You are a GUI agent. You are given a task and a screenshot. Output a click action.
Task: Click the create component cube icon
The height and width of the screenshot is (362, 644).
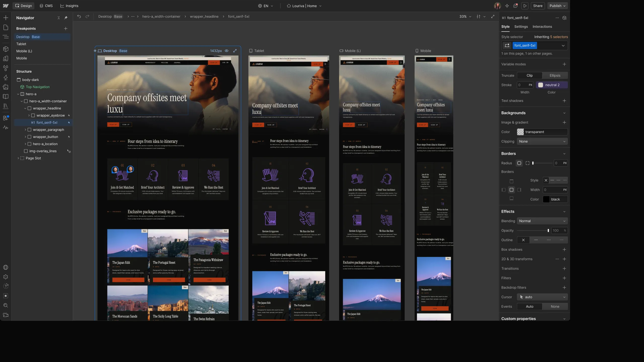tap(565, 18)
